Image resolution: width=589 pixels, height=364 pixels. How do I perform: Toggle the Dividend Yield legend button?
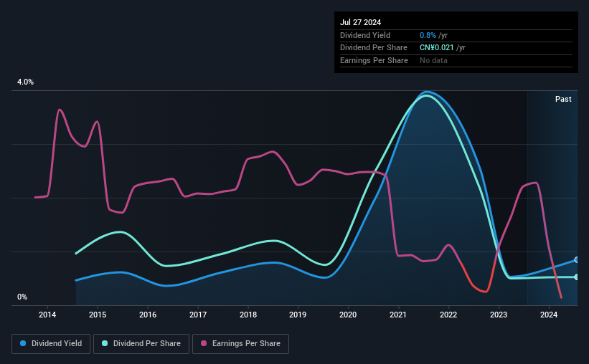(x=51, y=344)
